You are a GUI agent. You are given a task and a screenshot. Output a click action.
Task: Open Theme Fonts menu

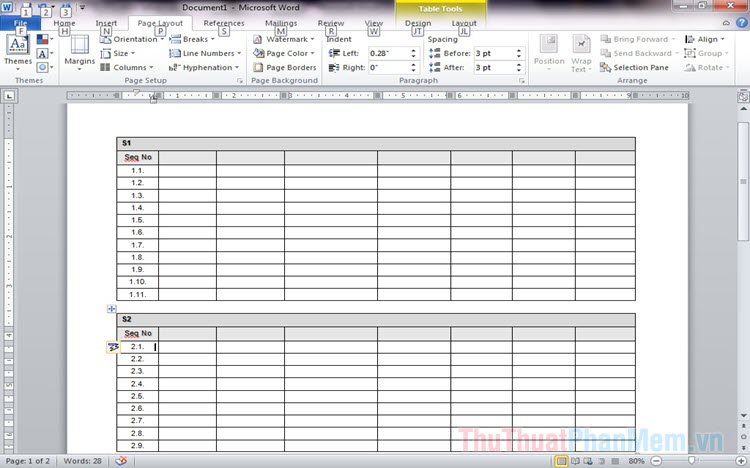45,54
